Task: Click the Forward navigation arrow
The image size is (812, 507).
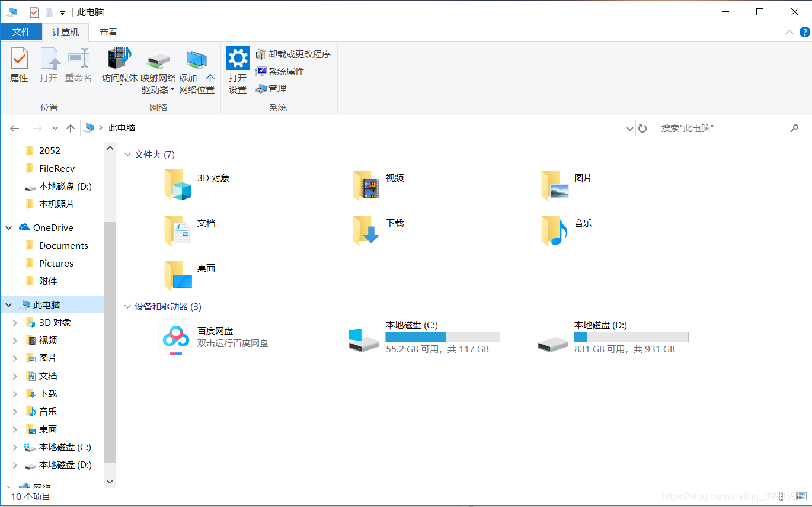Action: (37, 128)
